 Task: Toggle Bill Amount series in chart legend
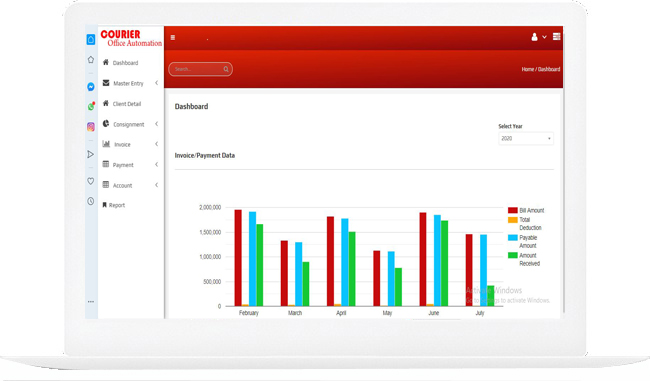(x=526, y=211)
